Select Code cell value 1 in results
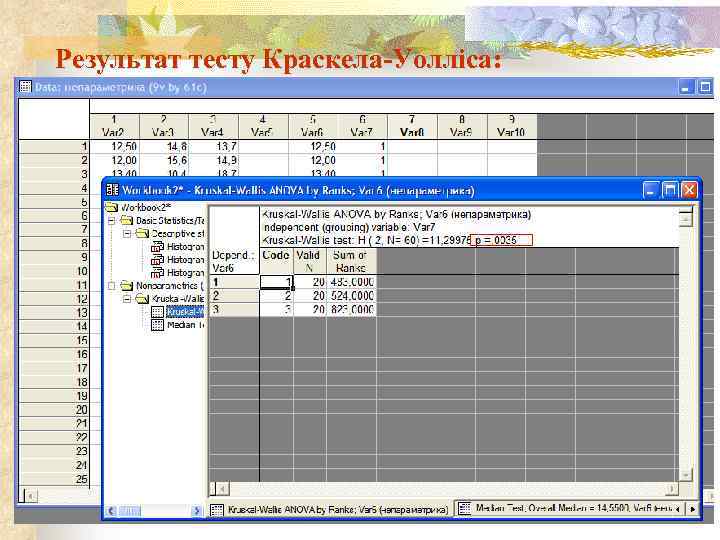This screenshot has height=540, width=720. pos(276,282)
